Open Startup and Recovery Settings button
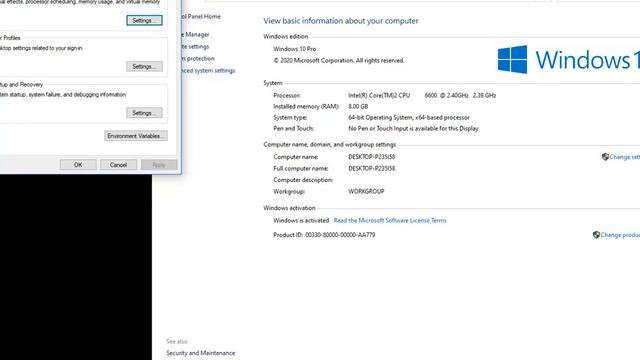640x360 pixels. 144,113
